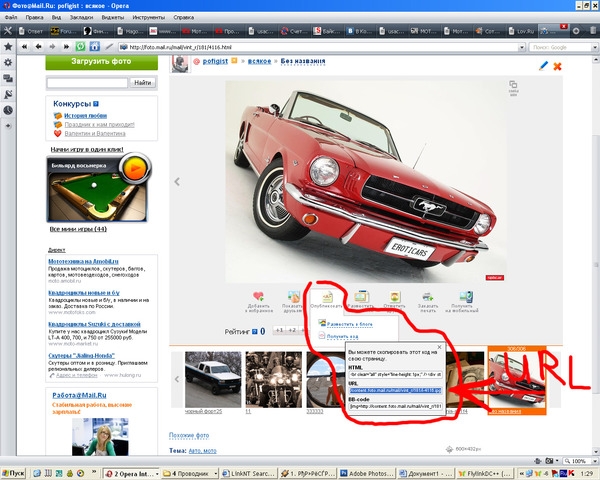This screenshot has width=600, height=480.
Task: Click the Похожие фото link
Action: point(189,435)
